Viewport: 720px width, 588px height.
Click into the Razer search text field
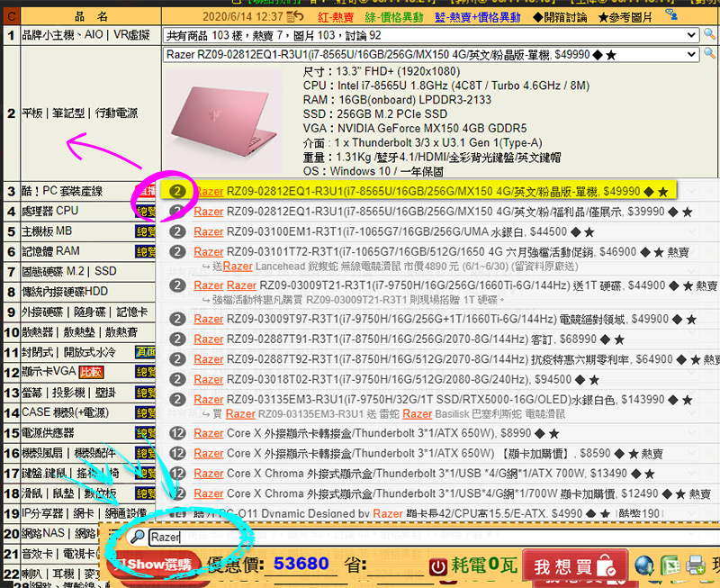point(432,537)
